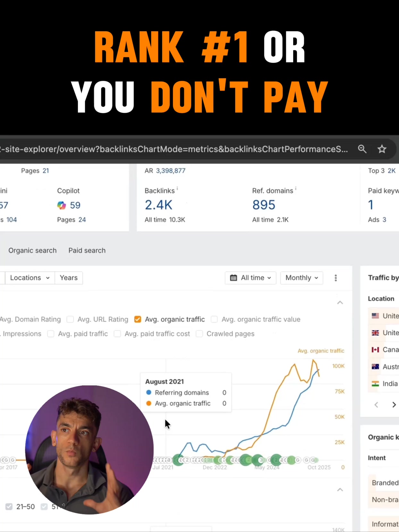
Task: Open the Locations dropdown
Action: [30, 278]
